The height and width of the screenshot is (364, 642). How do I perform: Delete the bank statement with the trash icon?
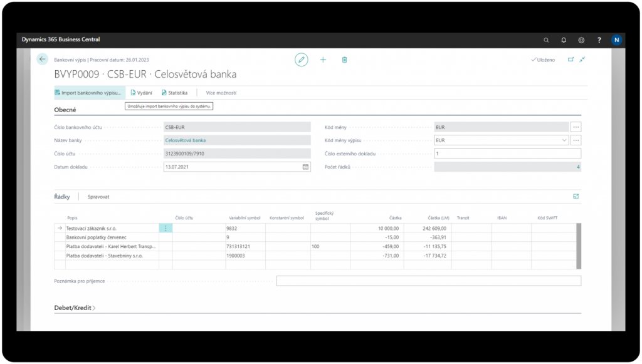[344, 60]
